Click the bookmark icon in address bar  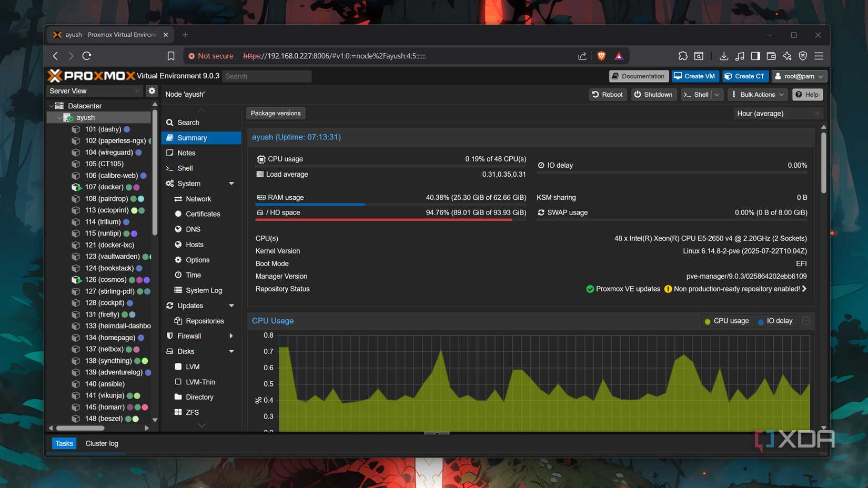coord(171,56)
